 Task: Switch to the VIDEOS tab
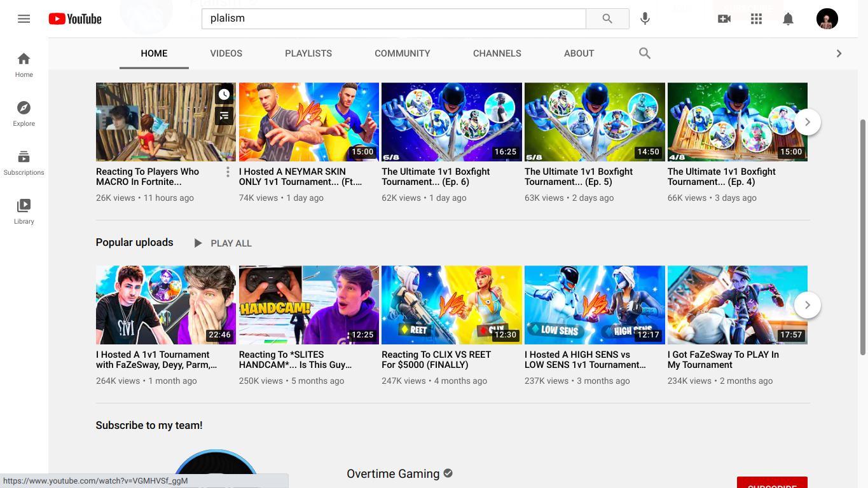pyautogui.click(x=226, y=53)
